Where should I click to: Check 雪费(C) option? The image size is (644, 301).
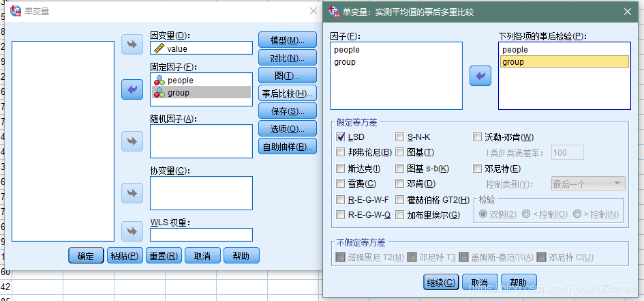point(340,184)
